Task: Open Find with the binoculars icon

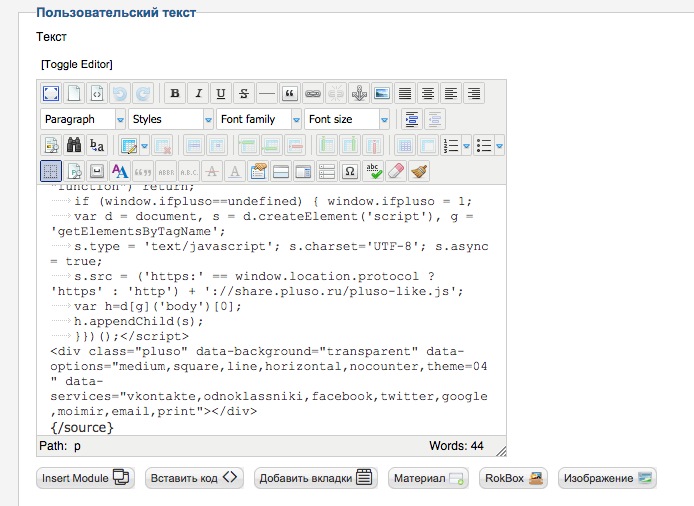Action: click(x=74, y=145)
